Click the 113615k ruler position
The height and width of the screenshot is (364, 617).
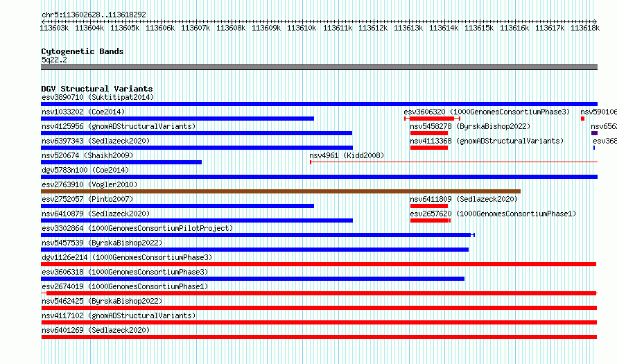479,28
